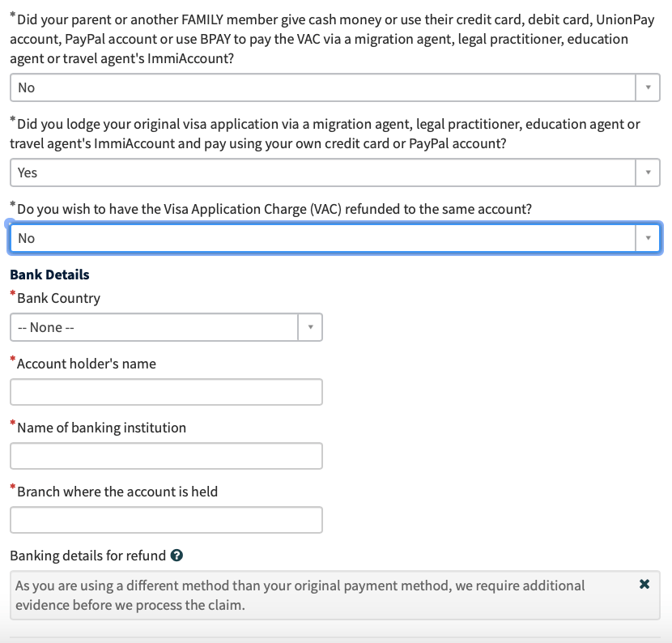The image size is (672, 643).
Task: Open the lodged via migration agent dropdown
Action: click(x=334, y=172)
